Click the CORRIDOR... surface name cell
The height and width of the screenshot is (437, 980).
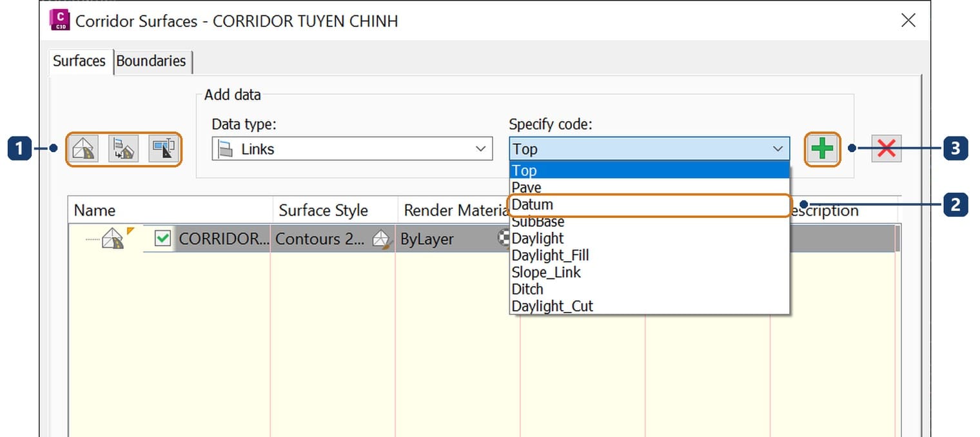click(x=224, y=238)
